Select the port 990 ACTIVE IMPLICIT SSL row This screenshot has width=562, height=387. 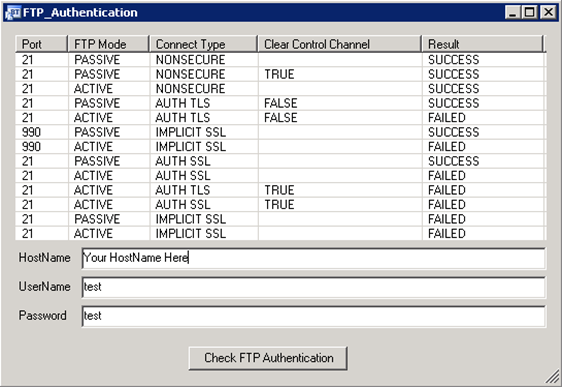280,147
